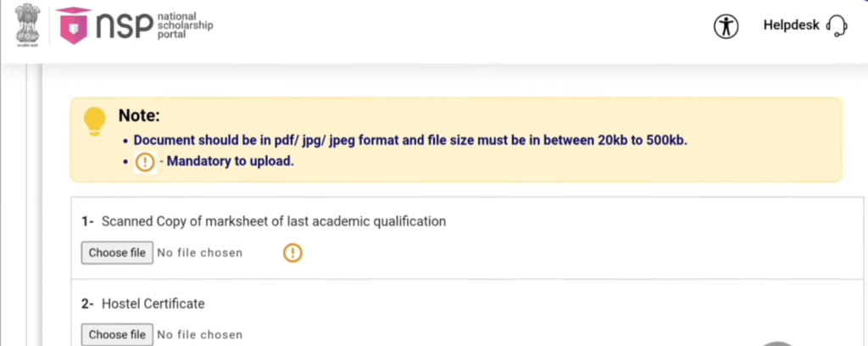868x346 pixels.
Task: Click 'No file chosen' for the marksheet
Action: [199, 253]
